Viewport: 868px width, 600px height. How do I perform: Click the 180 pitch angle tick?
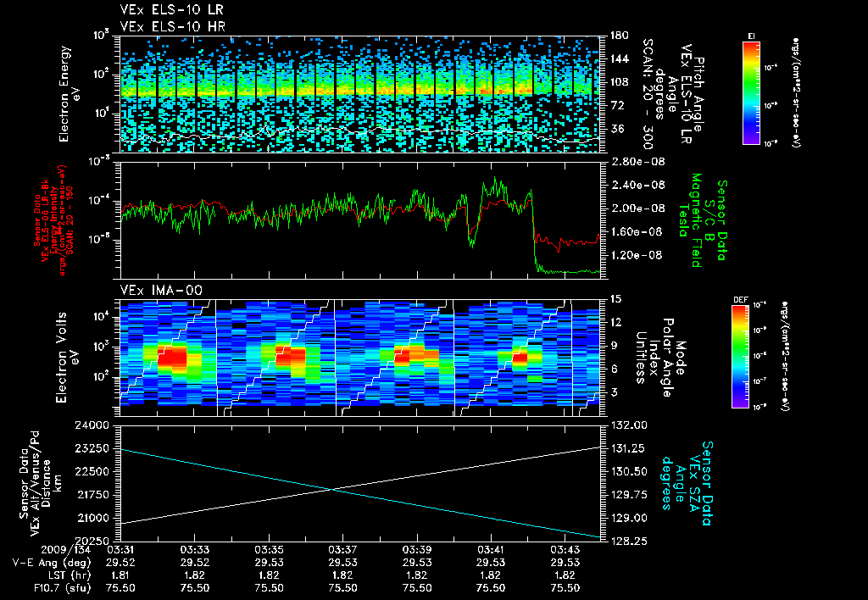620,36
